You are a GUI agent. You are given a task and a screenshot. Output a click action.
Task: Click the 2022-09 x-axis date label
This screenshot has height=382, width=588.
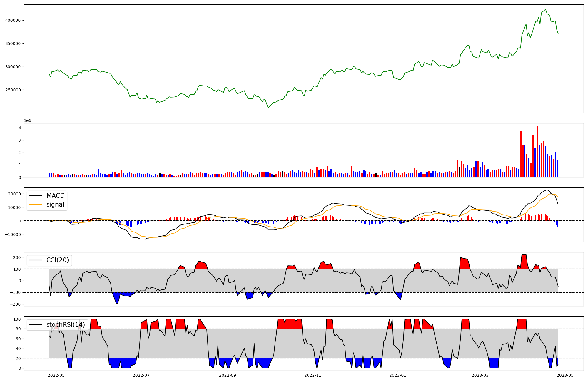[x=228, y=375]
